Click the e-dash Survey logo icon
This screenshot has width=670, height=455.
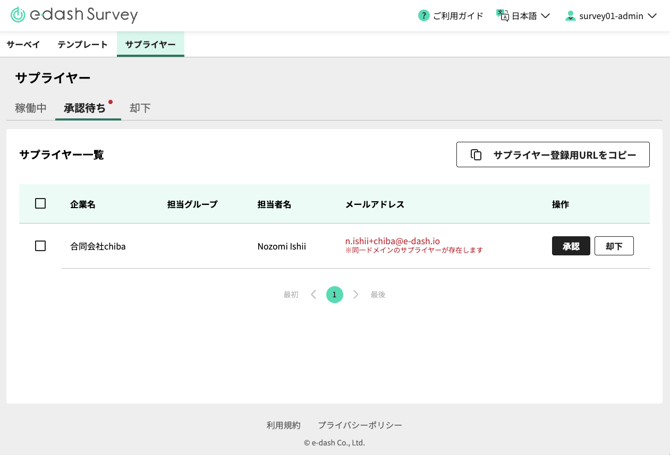(17, 15)
